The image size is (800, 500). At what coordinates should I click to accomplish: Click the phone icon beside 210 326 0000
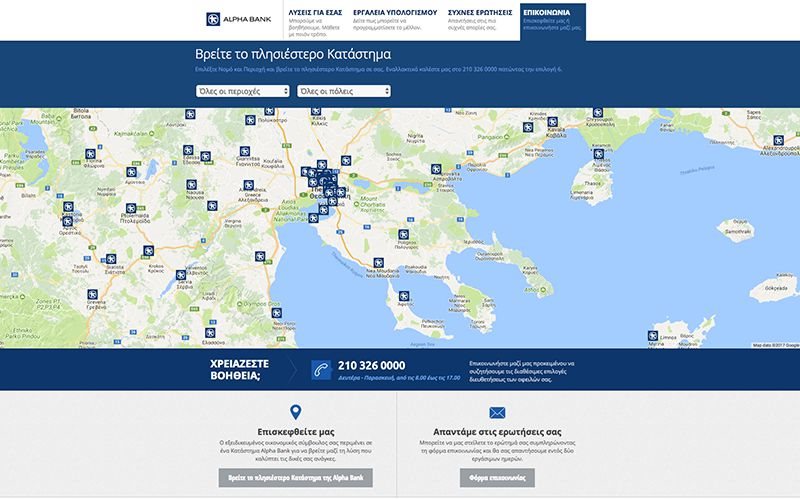click(321, 369)
